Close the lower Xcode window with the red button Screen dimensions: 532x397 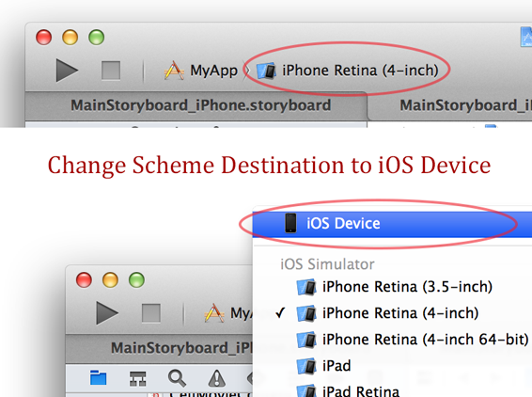tap(84, 279)
